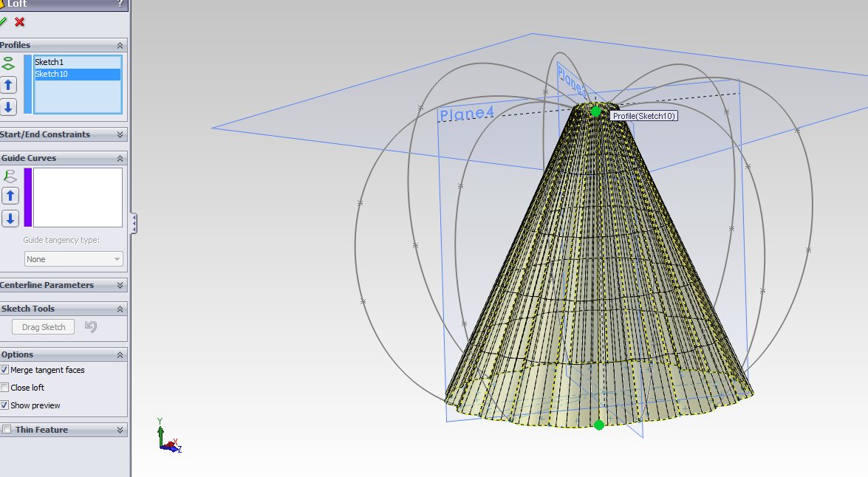Screen dimensions: 868x477
Task: Expand the Thin Feature section
Action: [x=120, y=430]
